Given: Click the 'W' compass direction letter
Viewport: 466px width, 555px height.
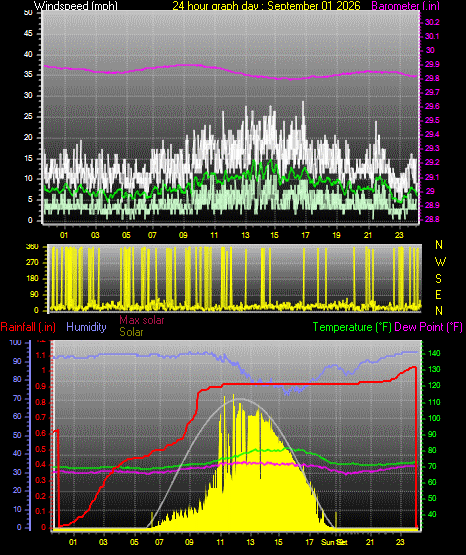Looking at the screenshot, I should [x=440, y=262].
